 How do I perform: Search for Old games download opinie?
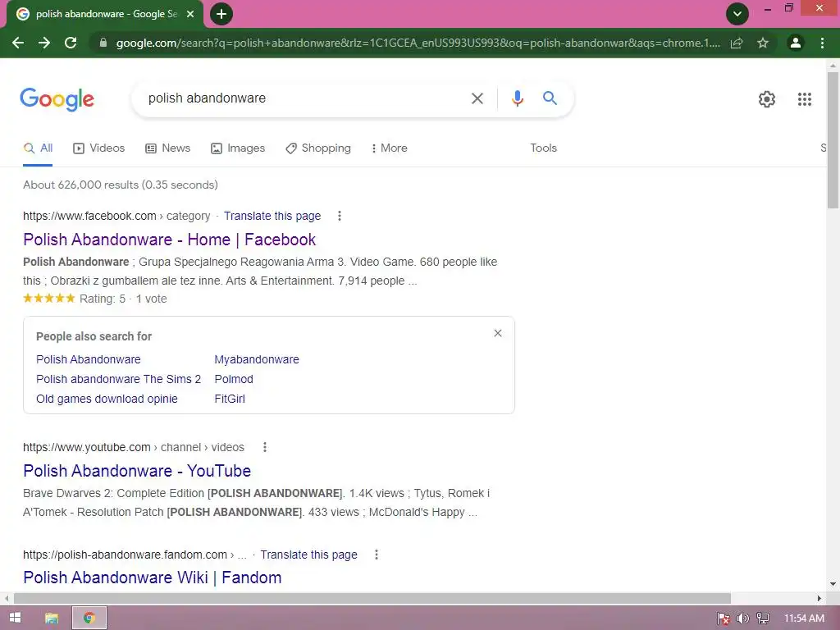point(107,399)
